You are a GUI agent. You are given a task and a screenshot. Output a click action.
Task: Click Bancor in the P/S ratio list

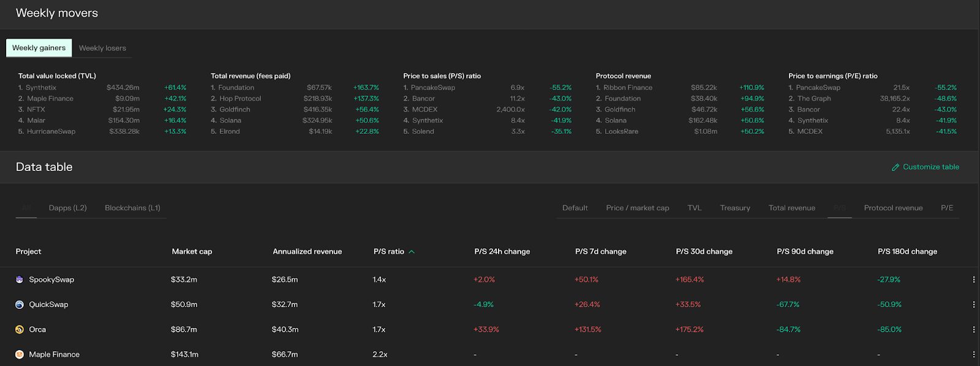pyautogui.click(x=423, y=99)
